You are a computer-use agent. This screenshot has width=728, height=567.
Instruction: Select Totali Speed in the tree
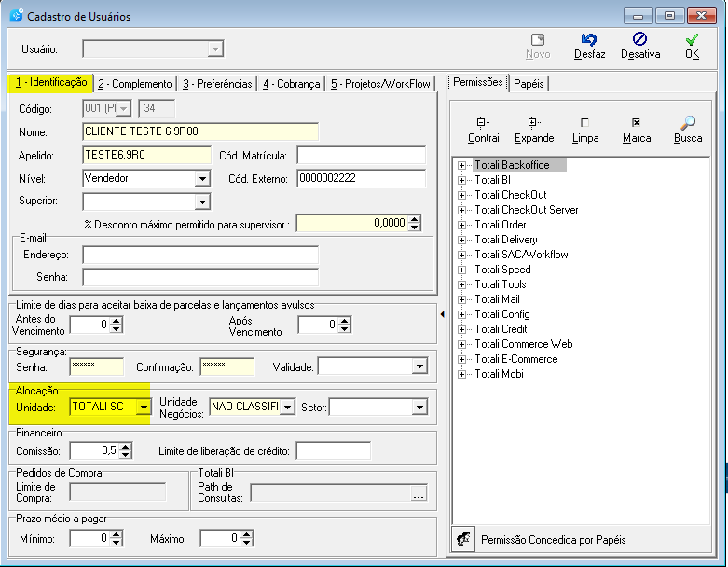[502, 270]
